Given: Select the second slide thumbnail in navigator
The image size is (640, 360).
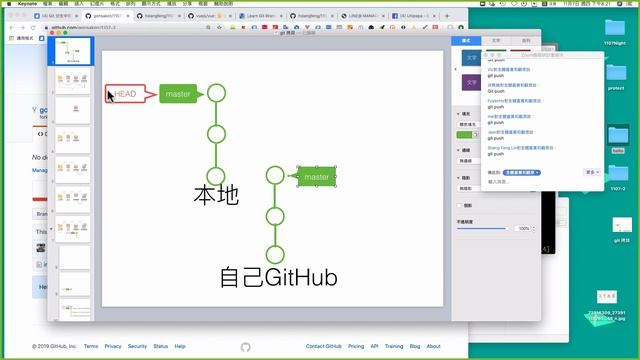Looking at the screenshot, I should (73, 81).
